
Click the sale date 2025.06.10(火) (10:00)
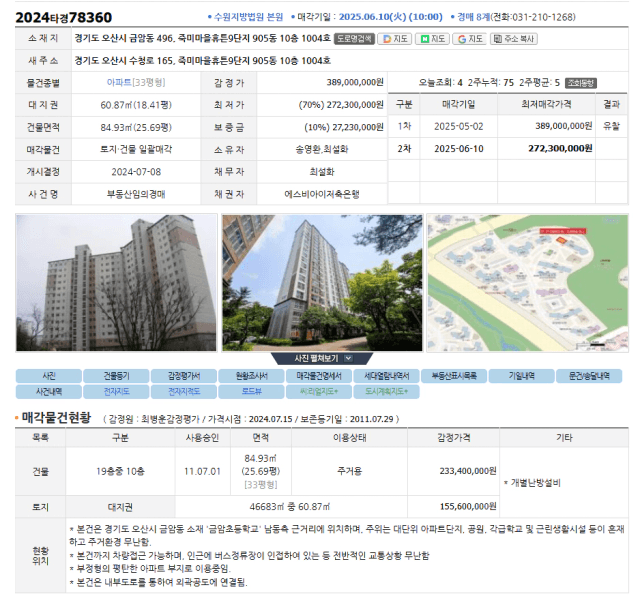[x=391, y=17]
